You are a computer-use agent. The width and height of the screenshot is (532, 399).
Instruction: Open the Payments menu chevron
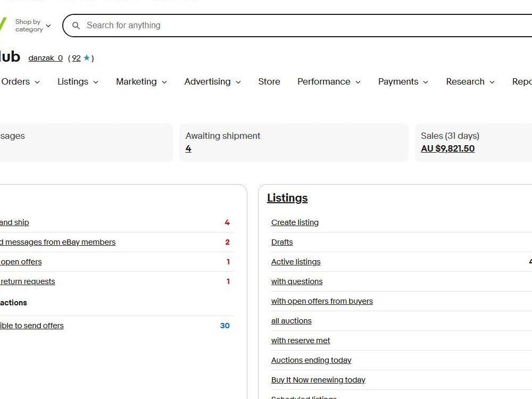coord(426,82)
